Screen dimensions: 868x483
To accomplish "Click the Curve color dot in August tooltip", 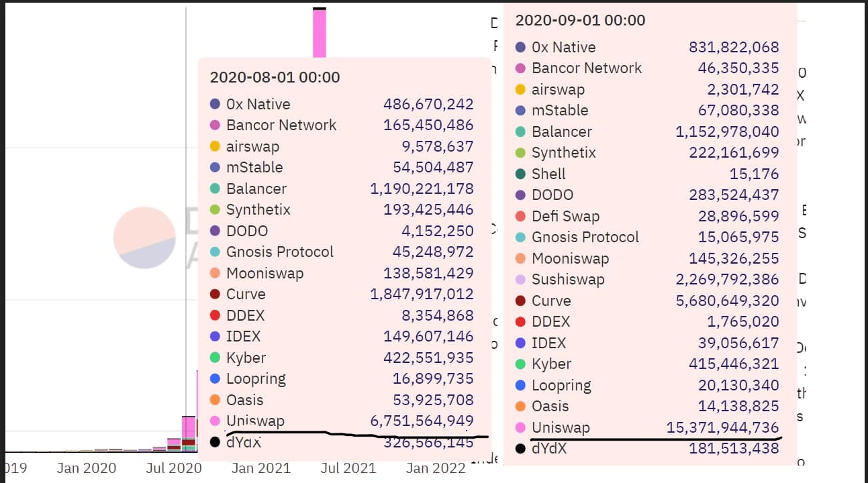I will [x=215, y=294].
